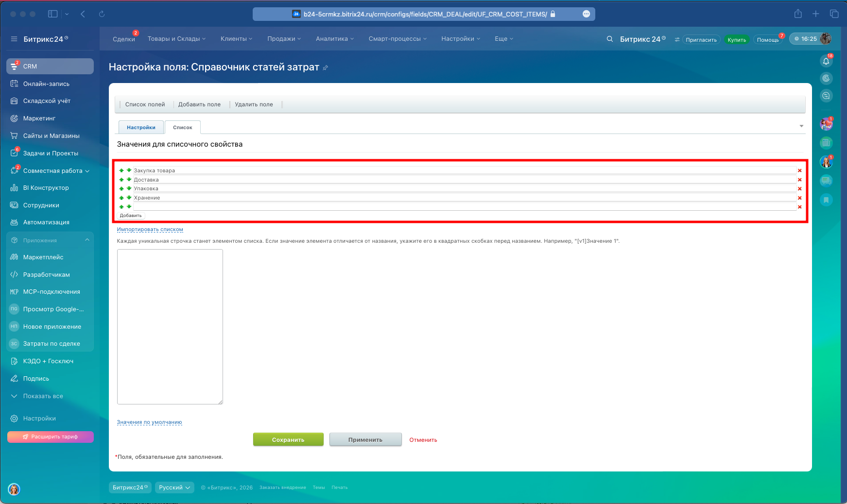
Task: Click the 'Пригласить' button
Action: 701,40
